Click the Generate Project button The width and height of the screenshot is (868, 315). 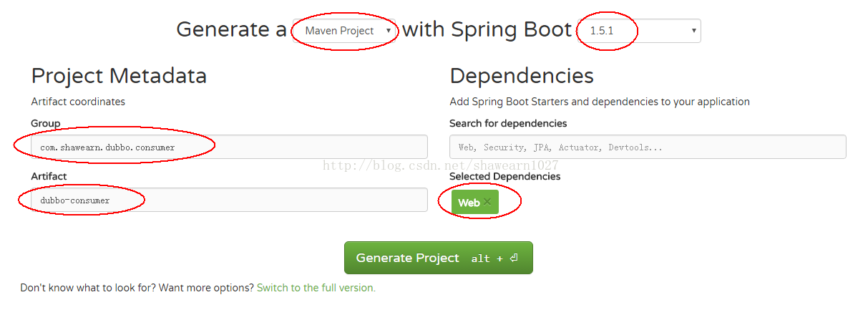tap(439, 258)
